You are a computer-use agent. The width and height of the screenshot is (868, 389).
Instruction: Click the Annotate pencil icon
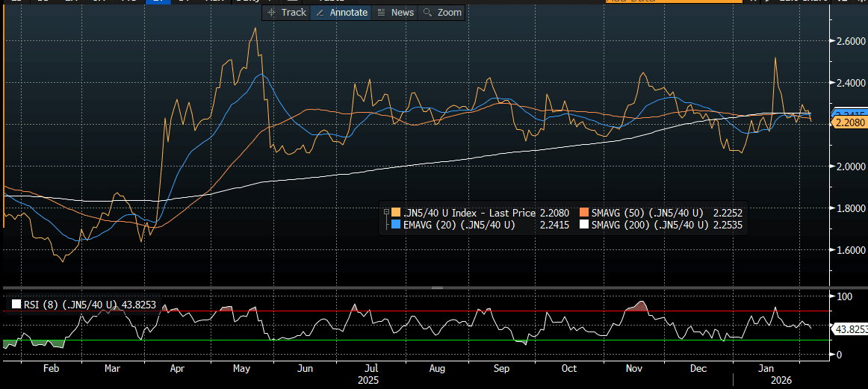point(320,12)
